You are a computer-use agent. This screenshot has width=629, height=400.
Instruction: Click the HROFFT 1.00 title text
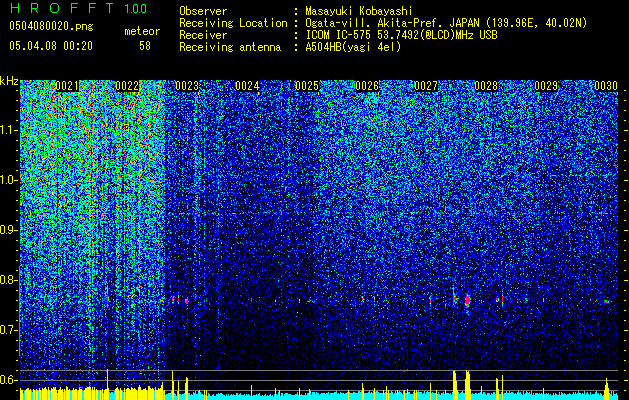[x=78, y=8]
